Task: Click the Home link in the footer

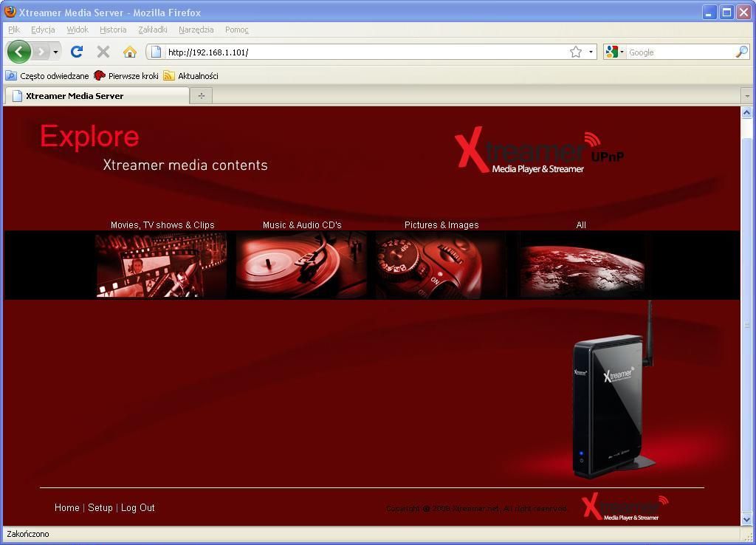Action: point(67,507)
